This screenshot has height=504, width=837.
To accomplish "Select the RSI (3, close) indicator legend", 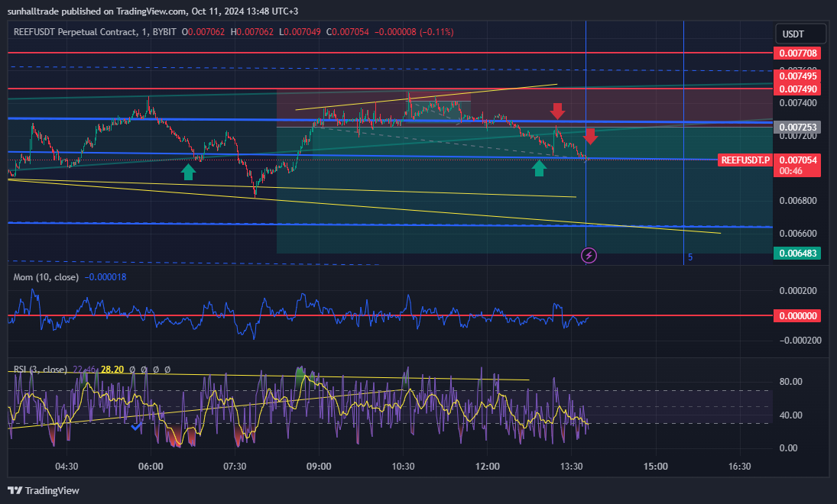I will pyautogui.click(x=40, y=369).
